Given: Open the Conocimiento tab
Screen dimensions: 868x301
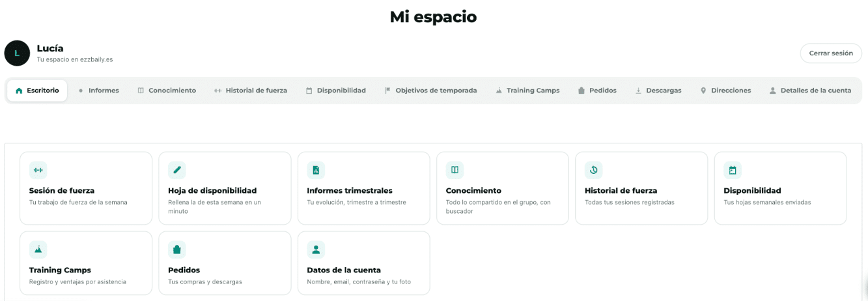Looking at the screenshot, I should 167,91.
